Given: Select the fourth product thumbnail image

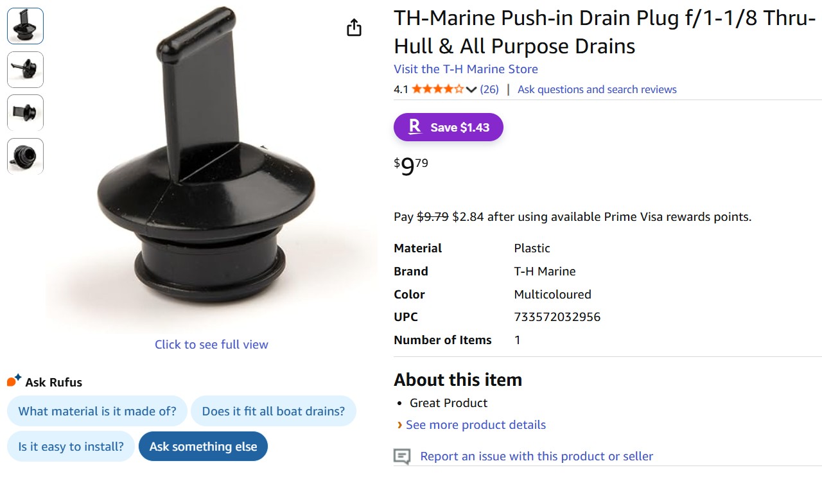Looking at the screenshot, I should tap(26, 155).
